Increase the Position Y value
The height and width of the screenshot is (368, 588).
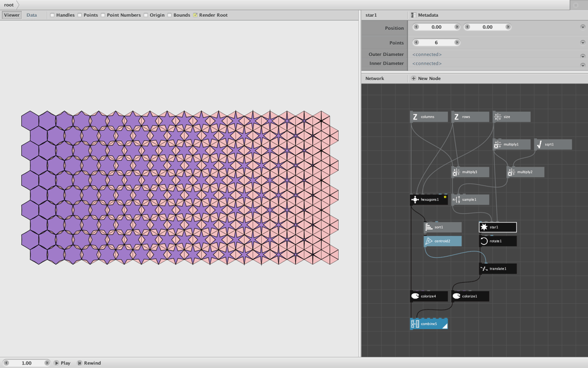coord(508,27)
